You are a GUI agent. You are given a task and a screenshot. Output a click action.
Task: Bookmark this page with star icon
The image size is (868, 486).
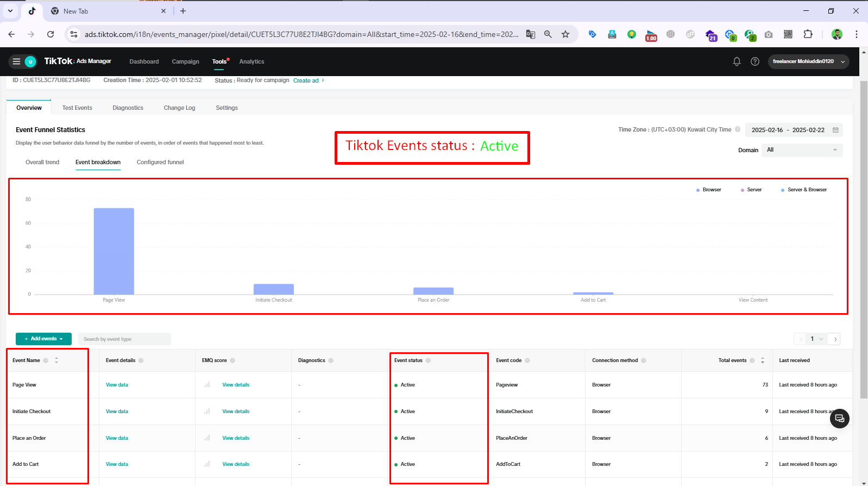565,34
